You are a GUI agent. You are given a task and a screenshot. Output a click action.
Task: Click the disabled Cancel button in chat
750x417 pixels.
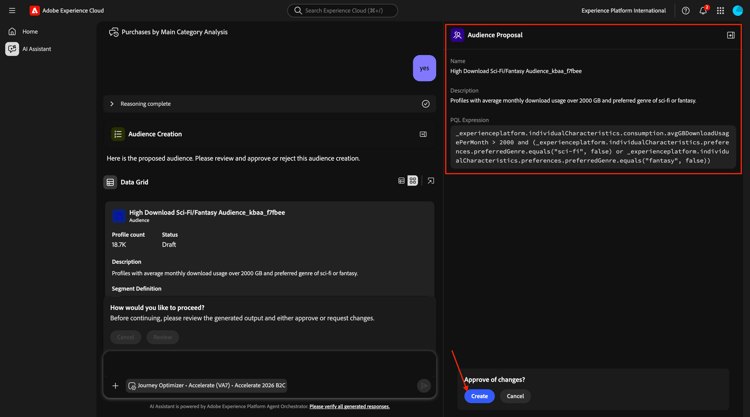pyautogui.click(x=125, y=337)
